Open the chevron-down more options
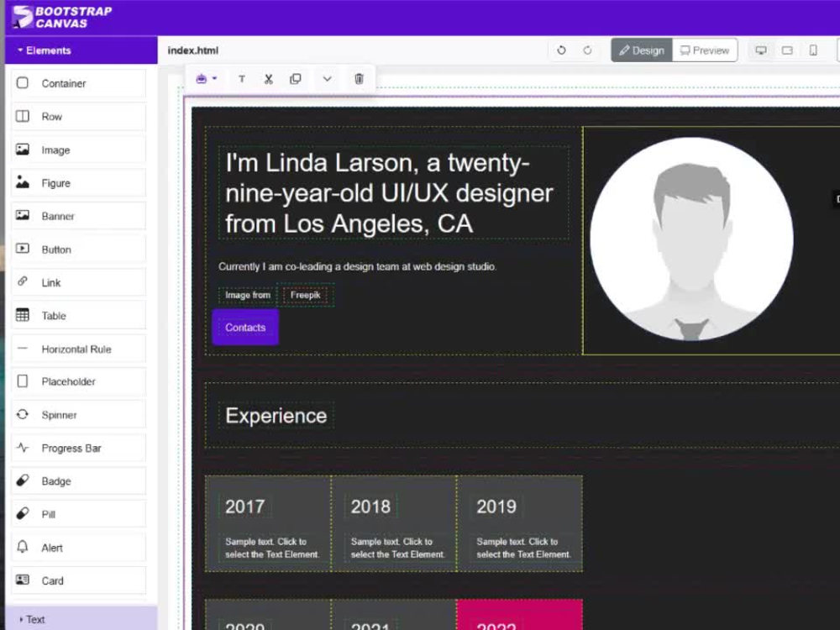This screenshot has width=840, height=630. 328,79
